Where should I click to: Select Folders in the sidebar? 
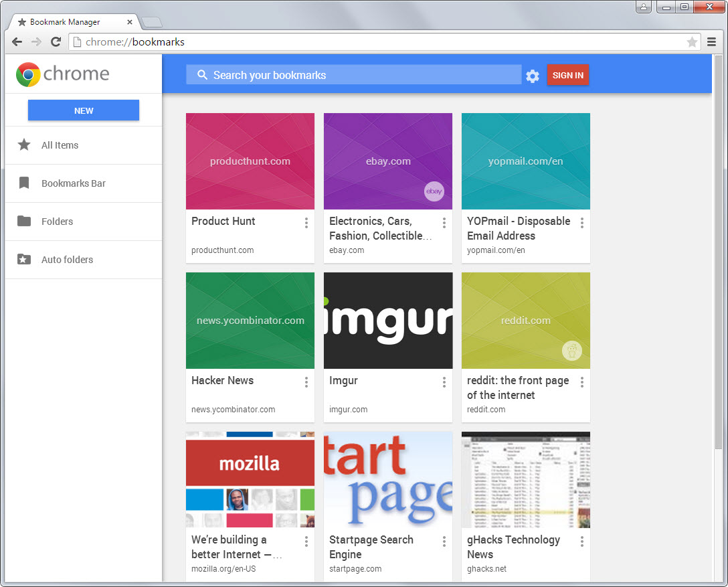pyautogui.click(x=84, y=221)
